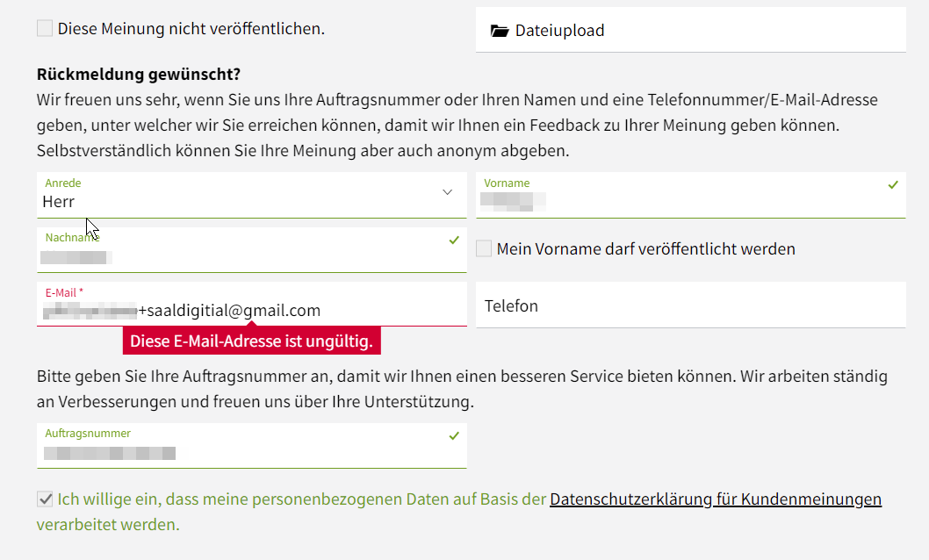
Task: Click the selected 'Herr' salutation value
Action: [59, 202]
